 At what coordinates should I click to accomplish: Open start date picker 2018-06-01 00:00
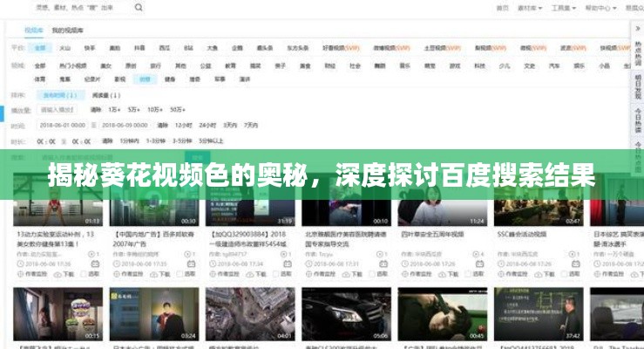63,125
